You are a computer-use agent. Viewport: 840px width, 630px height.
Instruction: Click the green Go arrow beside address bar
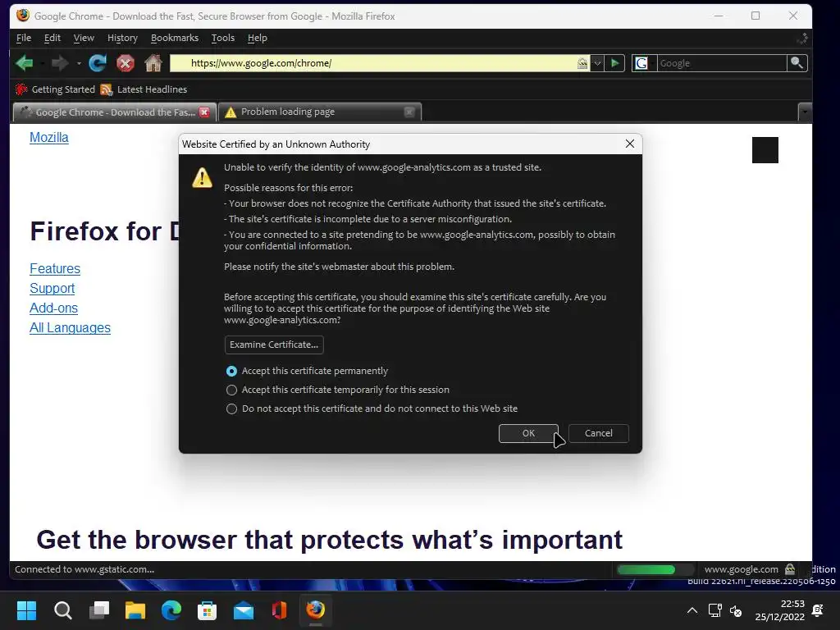(615, 63)
